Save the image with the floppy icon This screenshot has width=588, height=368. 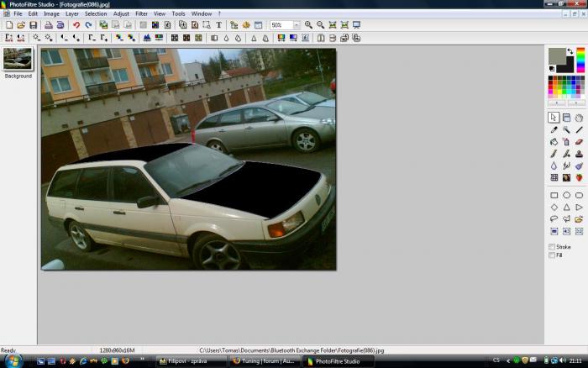[34, 25]
